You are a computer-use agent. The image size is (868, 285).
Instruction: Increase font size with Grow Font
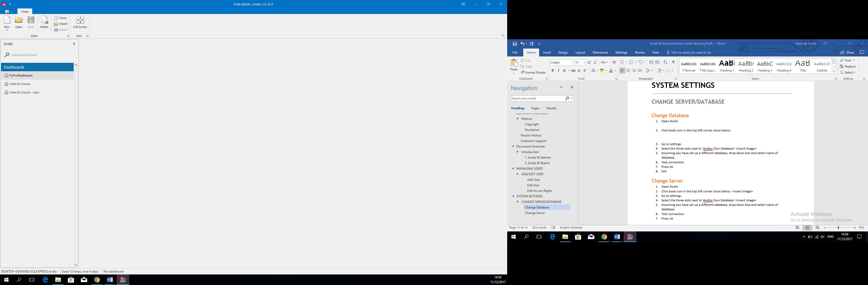click(x=589, y=63)
